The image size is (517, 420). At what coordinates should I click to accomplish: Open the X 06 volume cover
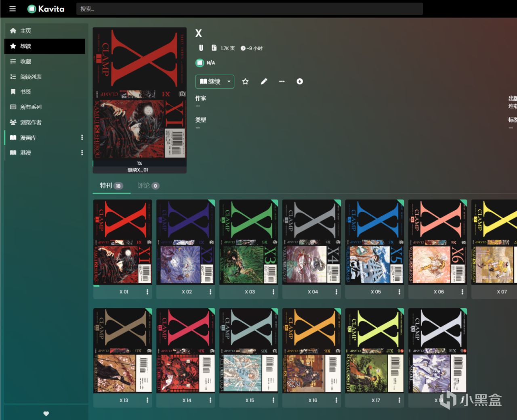(438, 242)
